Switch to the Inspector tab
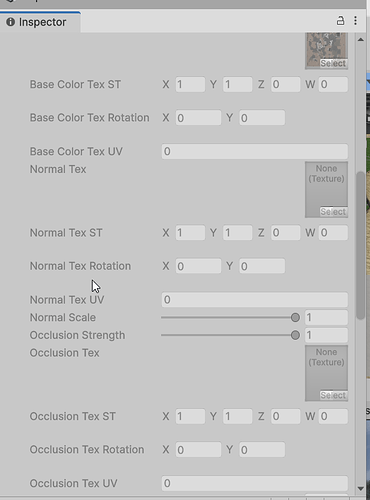370x500 pixels. pyautogui.click(x=40, y=22)
